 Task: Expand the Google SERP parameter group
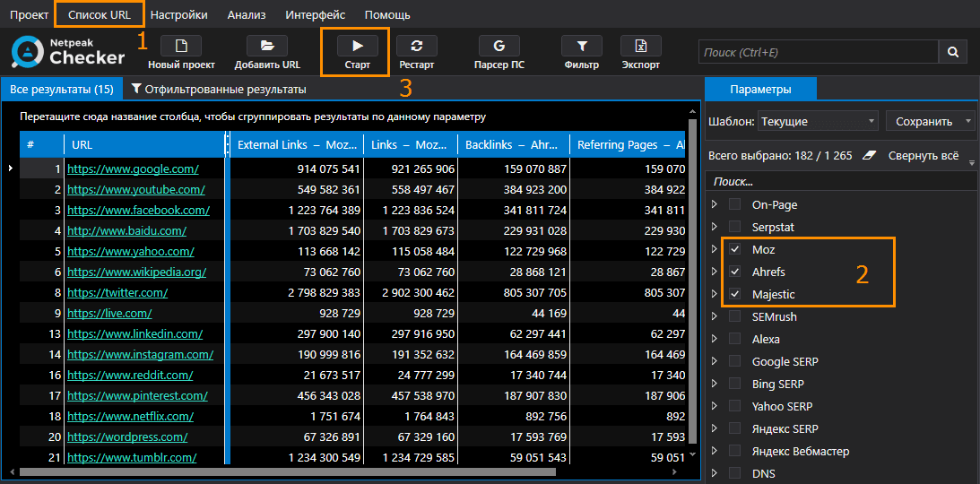click(715, 361)
